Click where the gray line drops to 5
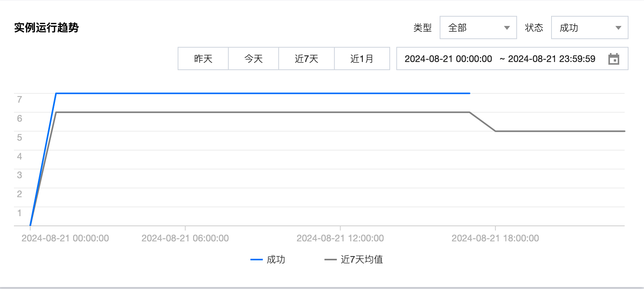This screenshot has width=644, height=289. [x=495, y=131]
